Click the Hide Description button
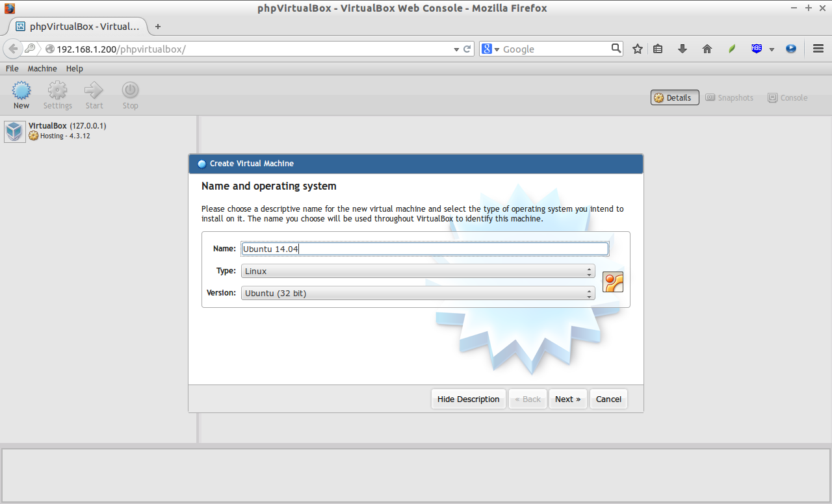This screenshot has height=504, width=832. pyautogui.click(x=468, y=399)
